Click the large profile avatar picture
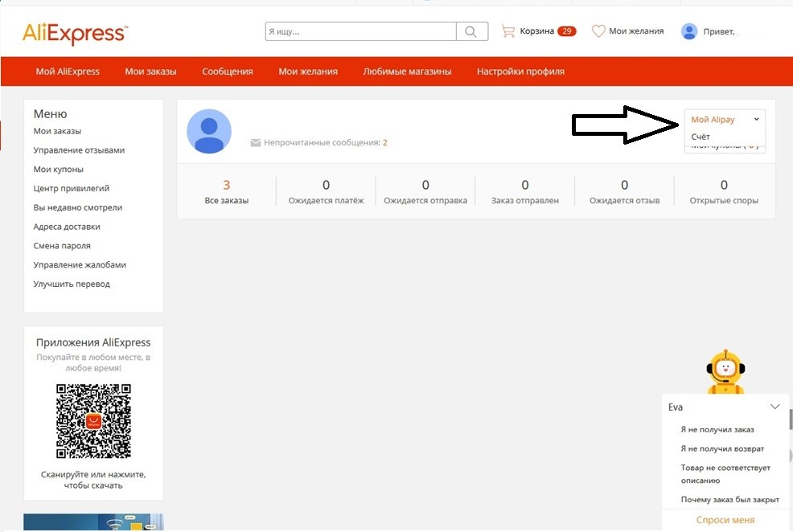 [x=209, y=131]
